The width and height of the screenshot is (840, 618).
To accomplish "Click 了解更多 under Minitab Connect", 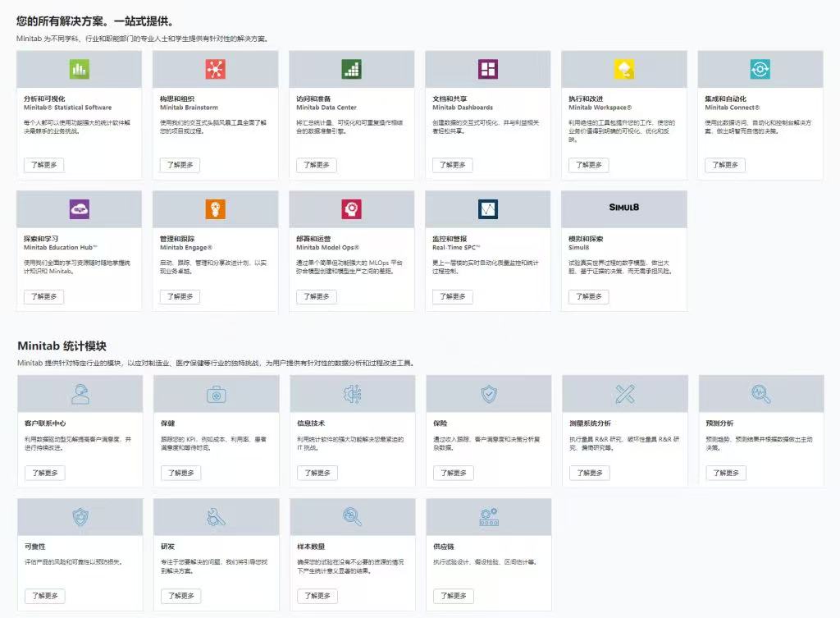I will (x=724, y=165).
